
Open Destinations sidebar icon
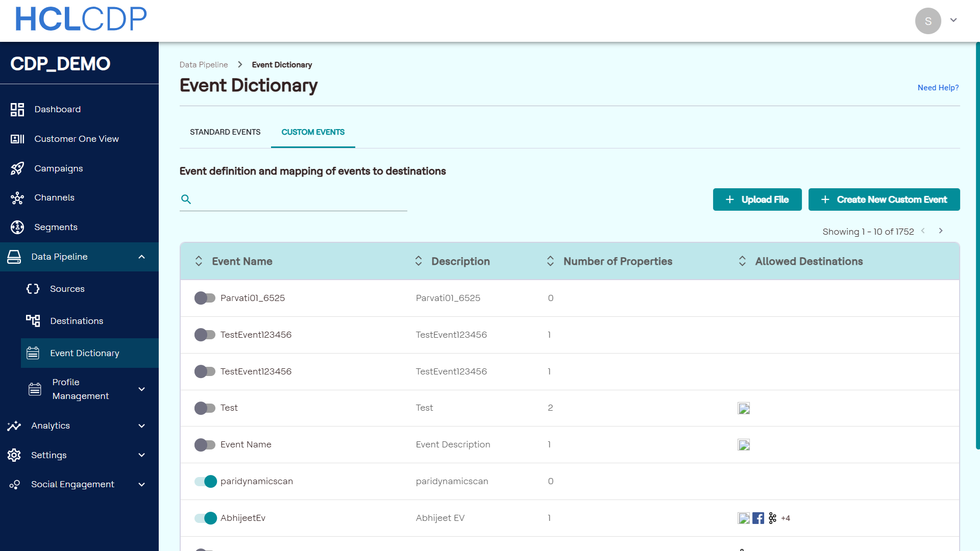click(33, 321)
